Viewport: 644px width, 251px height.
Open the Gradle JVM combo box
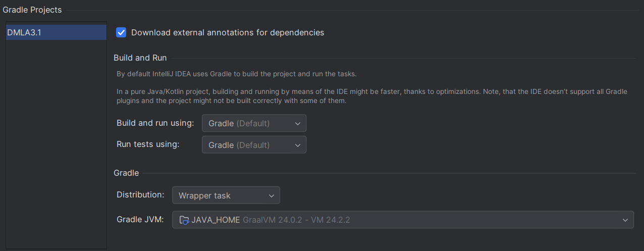tap(403, 220)
